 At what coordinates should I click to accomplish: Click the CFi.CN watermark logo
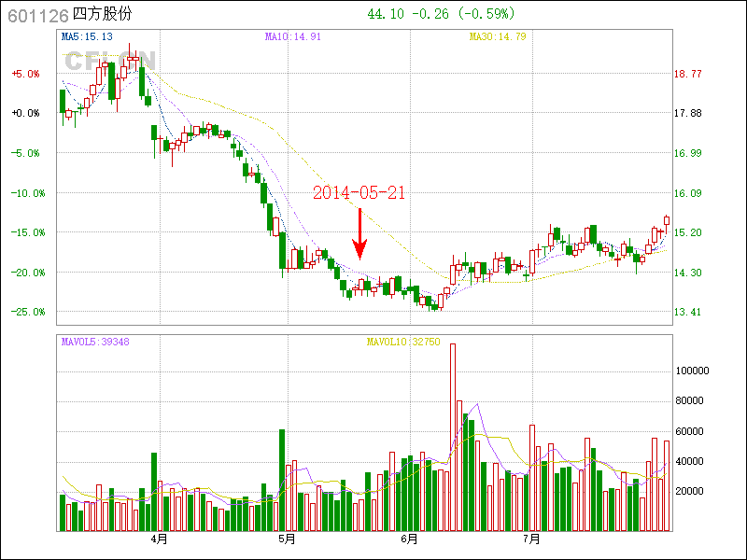pos(102,63)
